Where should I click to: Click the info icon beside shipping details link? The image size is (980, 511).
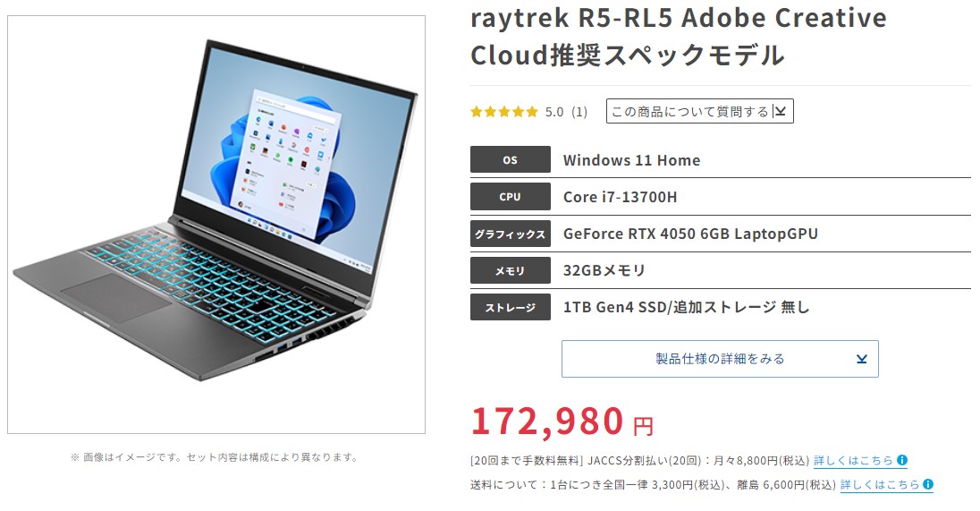928,484
